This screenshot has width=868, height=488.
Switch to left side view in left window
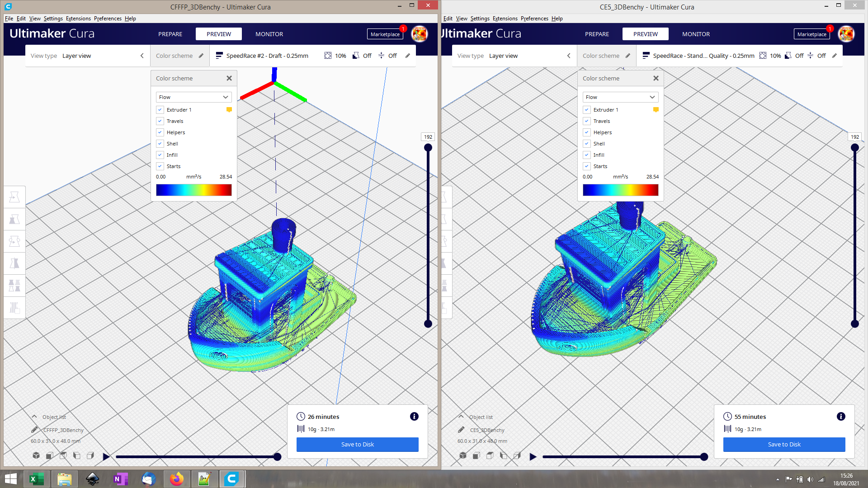(77, 455)
